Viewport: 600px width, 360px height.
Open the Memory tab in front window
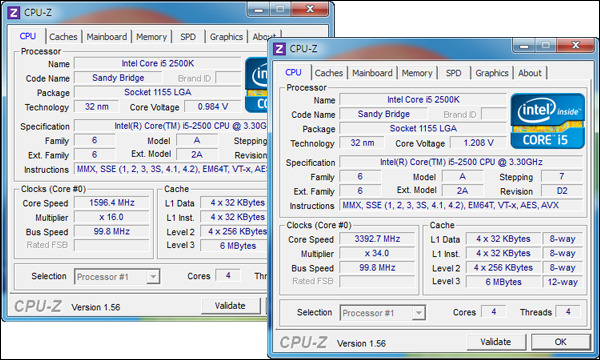pyautogui.click(x=417, y=73)
